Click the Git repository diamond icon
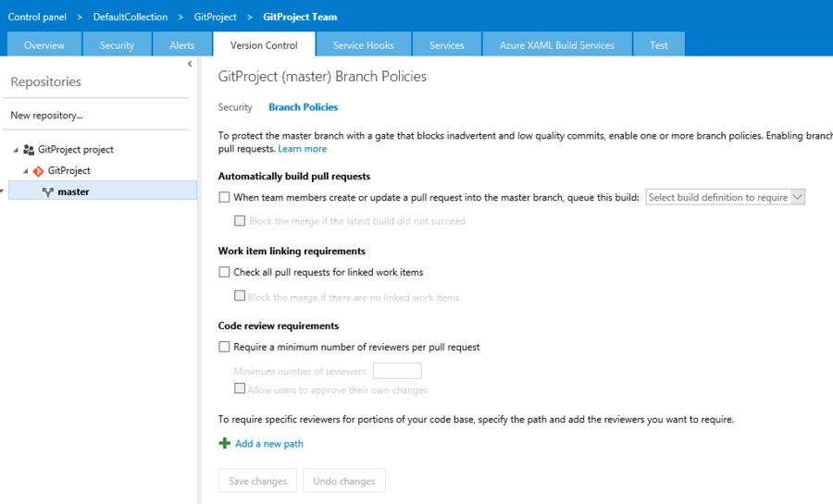This screenshot has height=504, width=833. [38, 171]
